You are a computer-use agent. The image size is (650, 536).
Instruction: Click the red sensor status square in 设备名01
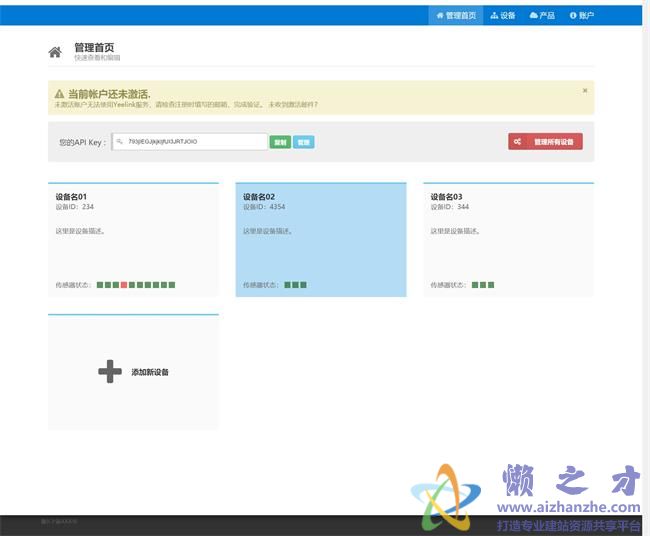pyautogui.click(x=123, y=285)
